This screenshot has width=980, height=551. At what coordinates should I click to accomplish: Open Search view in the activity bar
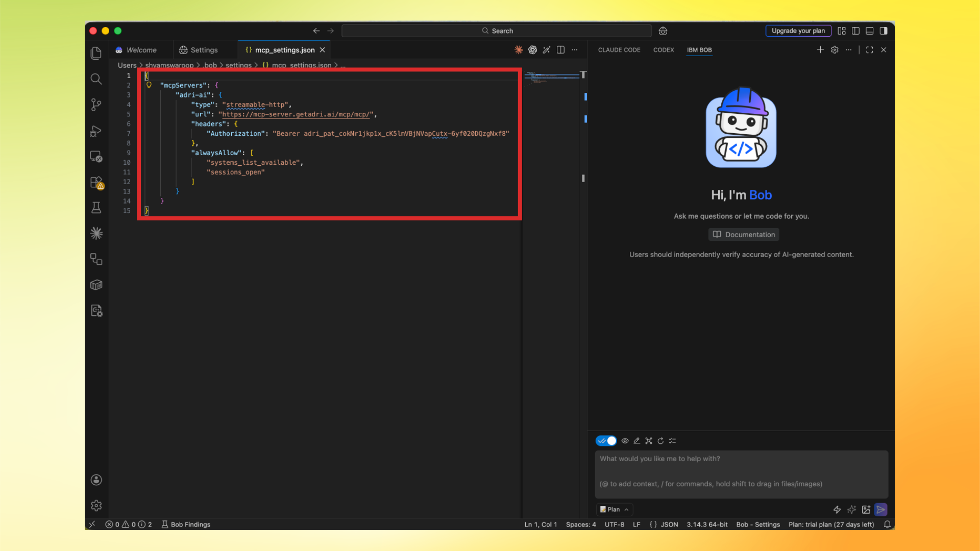(x=96, y=79)
